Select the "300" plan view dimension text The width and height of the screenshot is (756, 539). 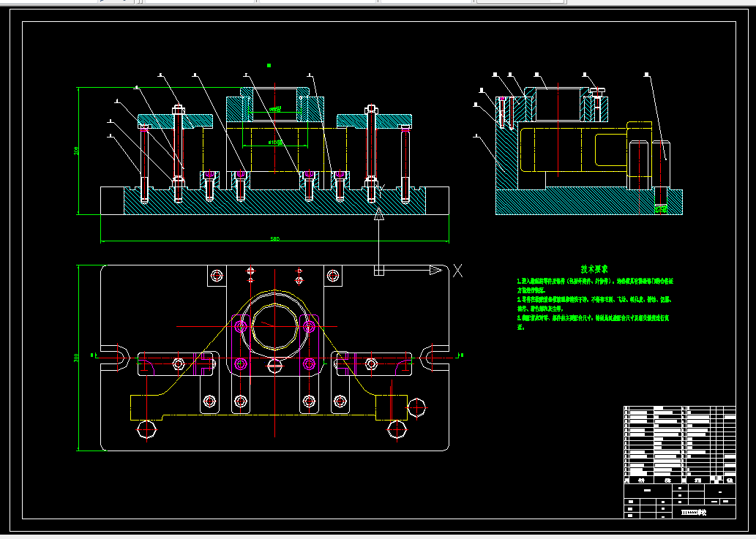pos(76,358)
